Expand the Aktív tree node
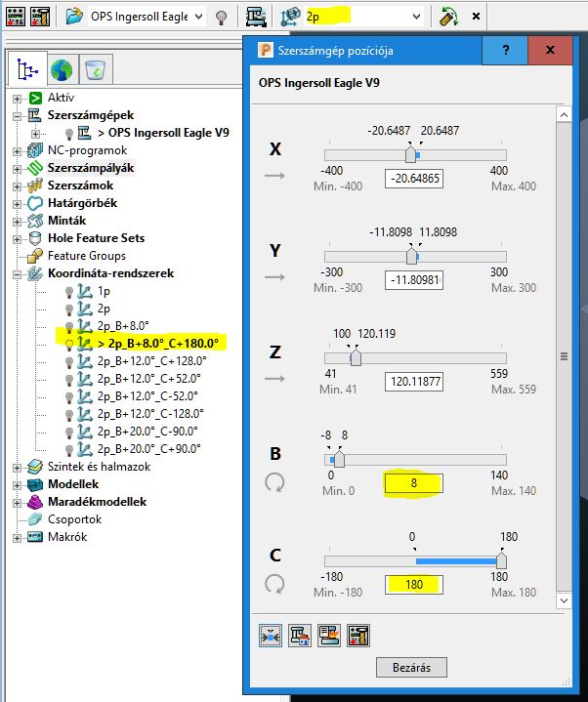 [x=17, y=99]
